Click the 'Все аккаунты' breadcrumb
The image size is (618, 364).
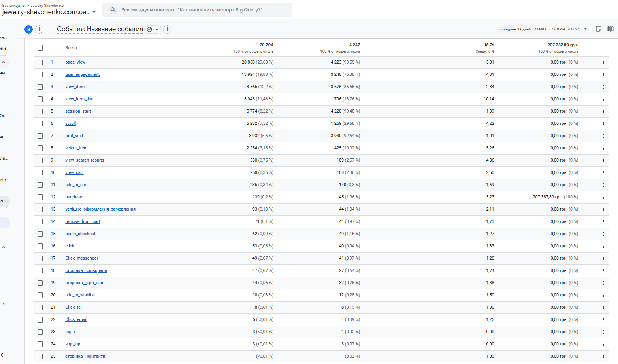(14, 6)
